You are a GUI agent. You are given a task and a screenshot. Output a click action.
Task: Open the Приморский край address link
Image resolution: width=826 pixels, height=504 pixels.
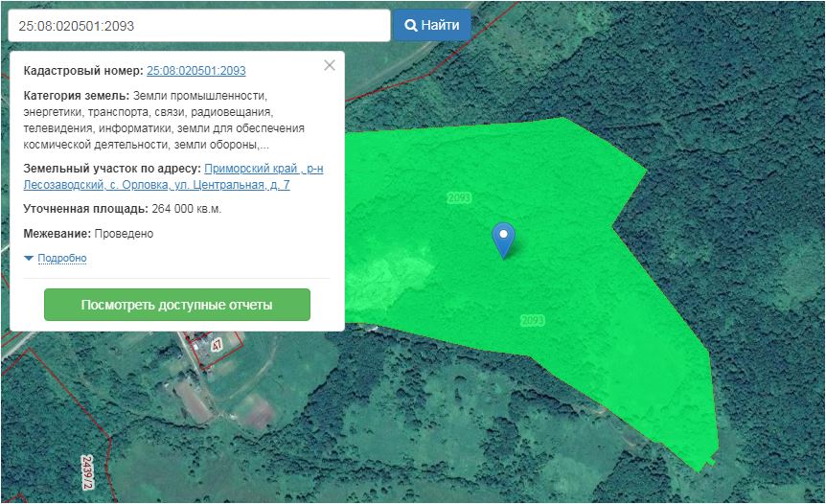173,176
